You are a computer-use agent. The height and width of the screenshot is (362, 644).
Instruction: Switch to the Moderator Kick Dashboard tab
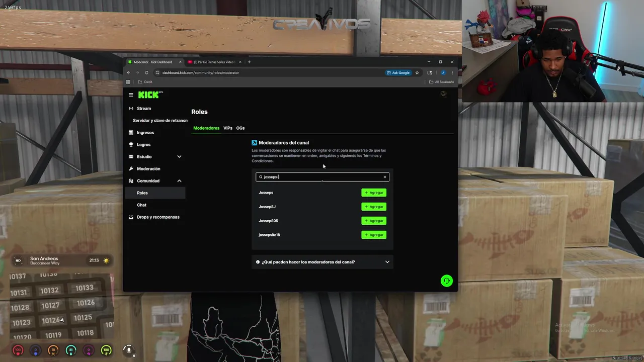click(154, 62)
